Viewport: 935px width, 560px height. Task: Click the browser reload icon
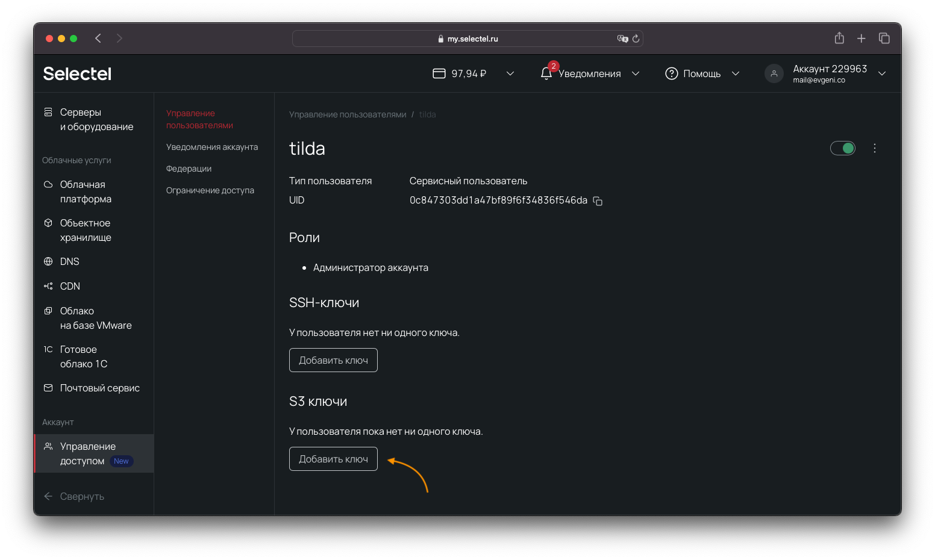(636, 39)
